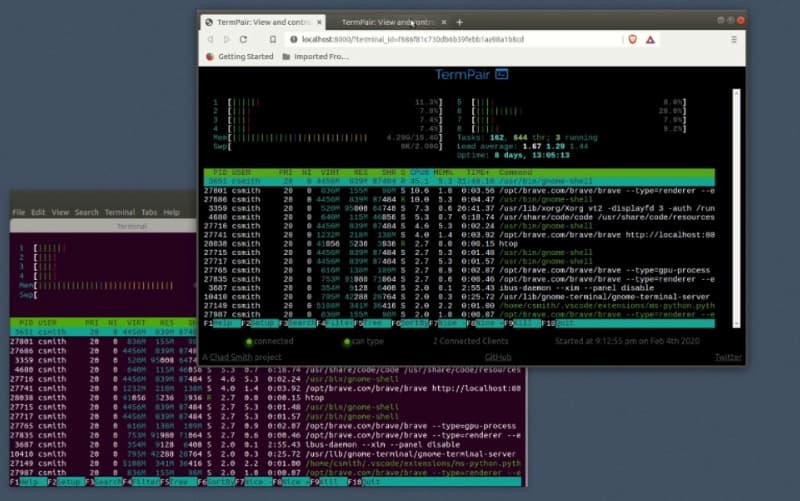Click the green connected status dot
Image resolution: width=800 pixels, height=501 pixels.
click(248, 342)
